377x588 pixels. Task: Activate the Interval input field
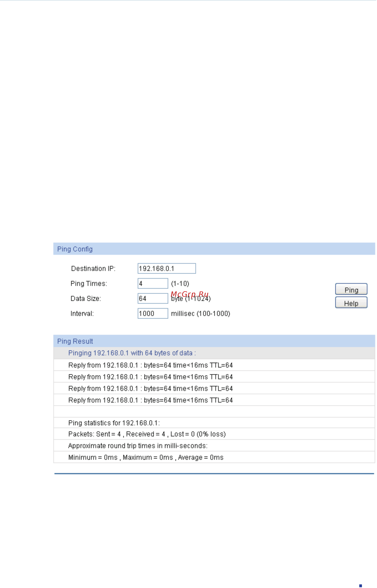click(x=153, y=314)
